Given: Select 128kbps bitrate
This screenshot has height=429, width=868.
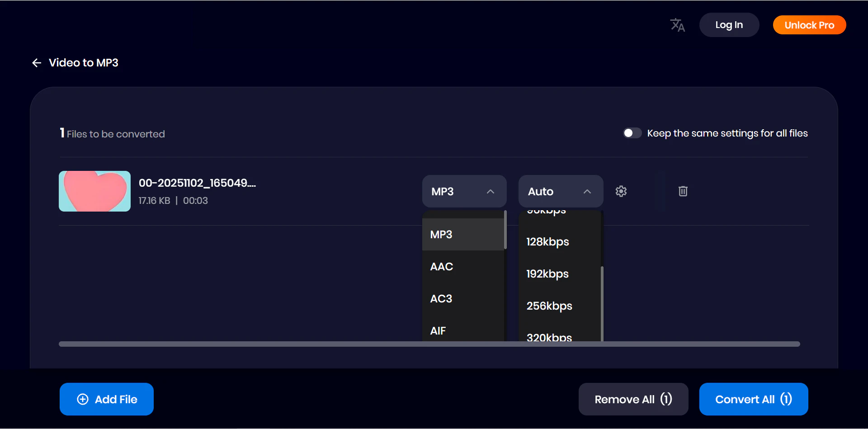Looking at the screenshot, I should [547, 241].
